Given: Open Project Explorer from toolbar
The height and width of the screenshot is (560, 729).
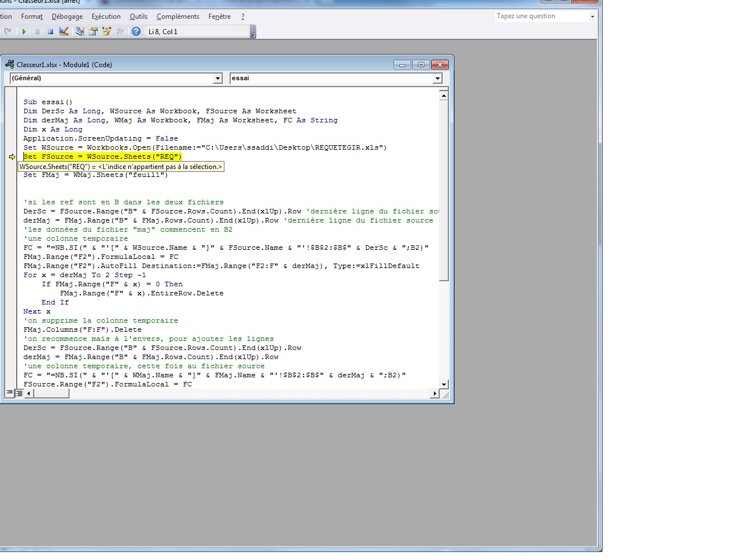Looking at the screenshot, I should coord(80,31).
